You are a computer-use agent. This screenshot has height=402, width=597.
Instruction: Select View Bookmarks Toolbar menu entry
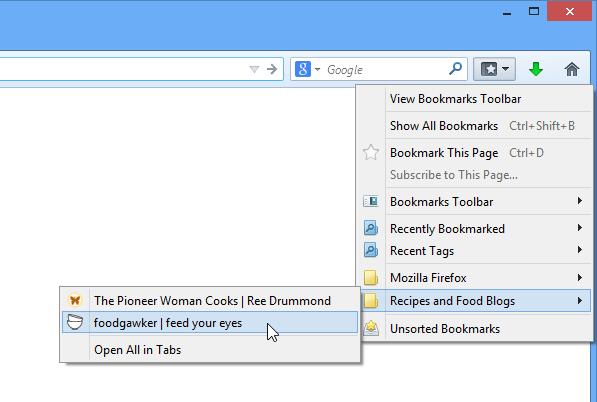click(474, 99)
